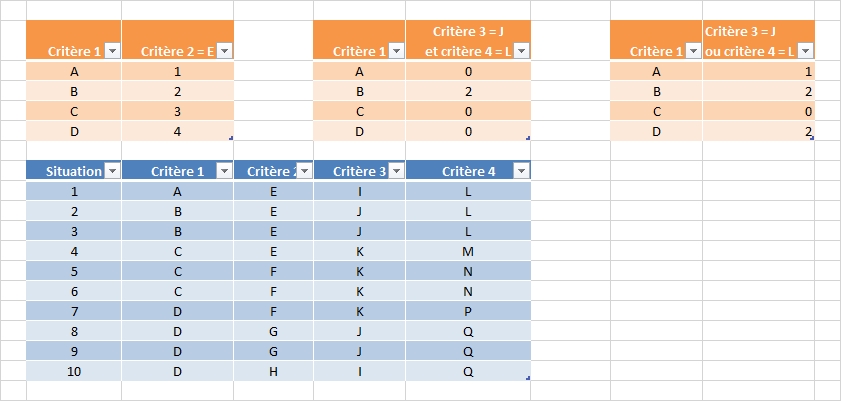
Task: Select the cell containing letter P
Action: click(x=468, y=311)
